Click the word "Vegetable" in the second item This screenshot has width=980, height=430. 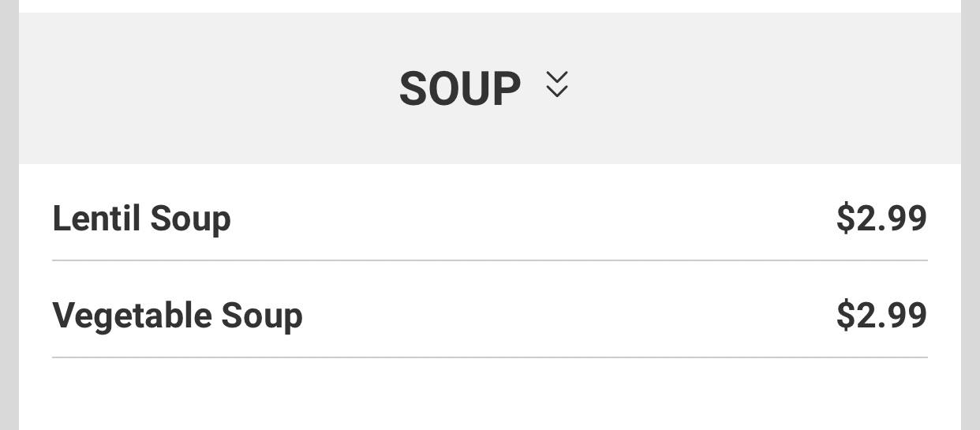click(x=133, y=316)
